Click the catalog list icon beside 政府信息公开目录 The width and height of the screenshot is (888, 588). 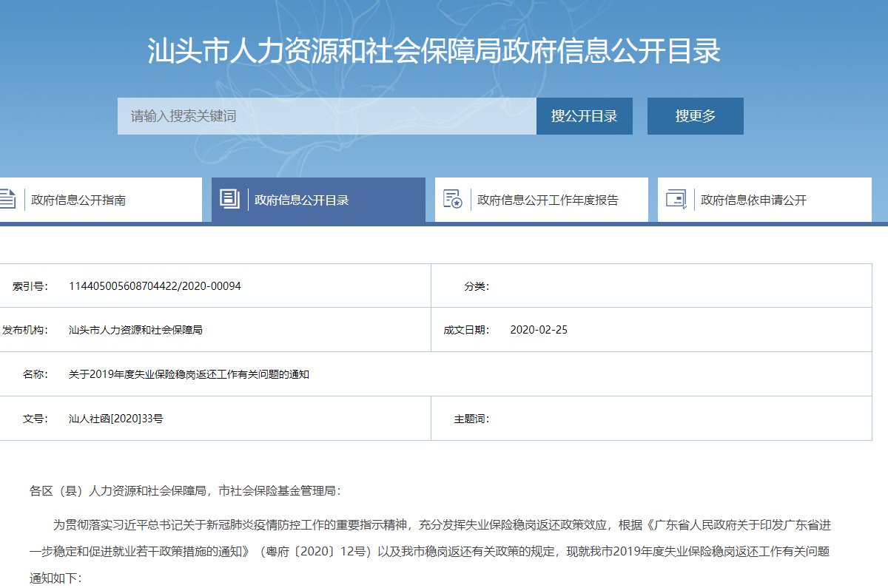click(230, 199)
